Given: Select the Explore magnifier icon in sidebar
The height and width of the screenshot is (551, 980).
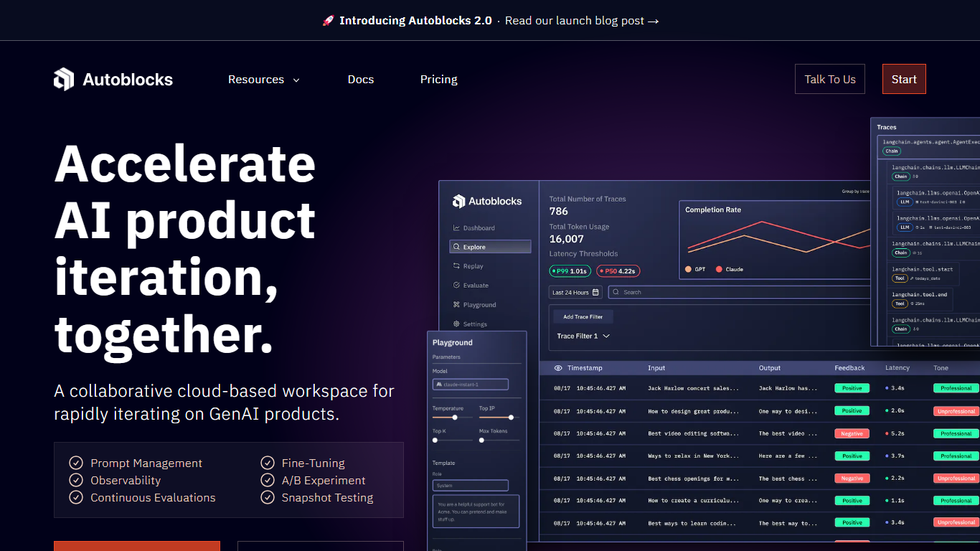Looking at the screenshot, I should pyautogui.click(x=456, y=247).
